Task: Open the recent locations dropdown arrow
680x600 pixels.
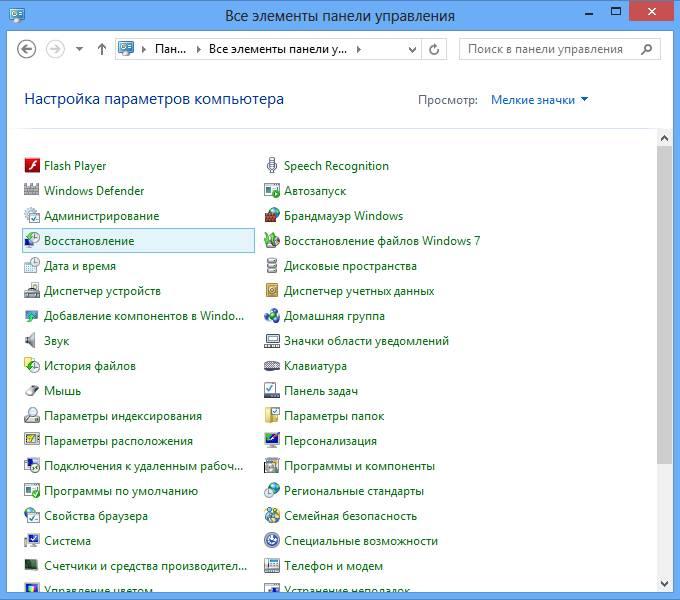Action: pos(79,49)
